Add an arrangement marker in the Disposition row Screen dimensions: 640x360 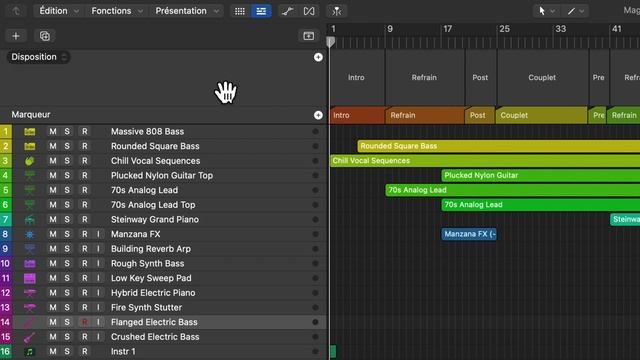coord(318,57)
